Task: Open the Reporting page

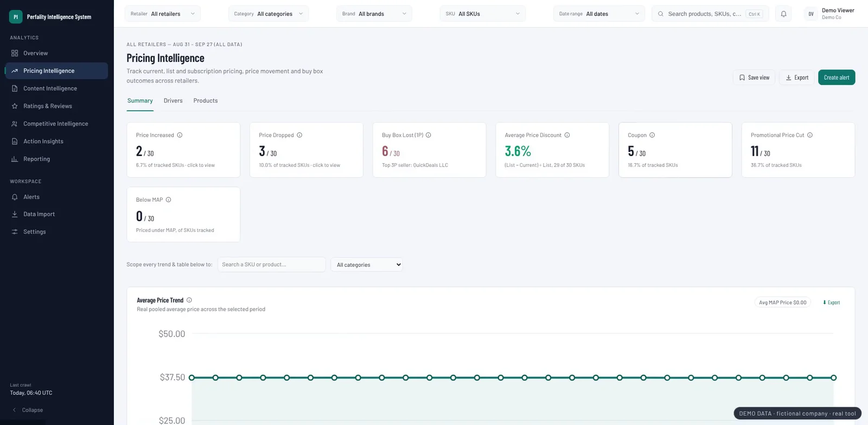Action: click(56, 159)
